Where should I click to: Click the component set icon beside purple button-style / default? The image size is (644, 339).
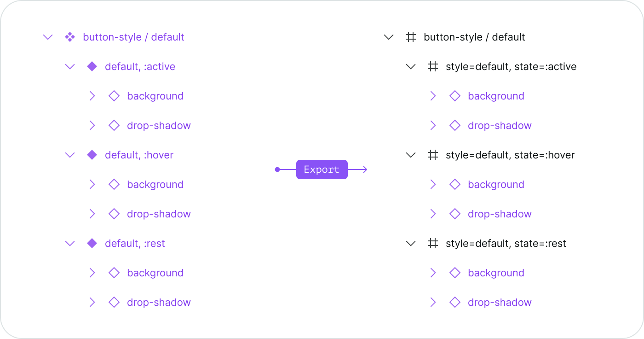(70, 37)
